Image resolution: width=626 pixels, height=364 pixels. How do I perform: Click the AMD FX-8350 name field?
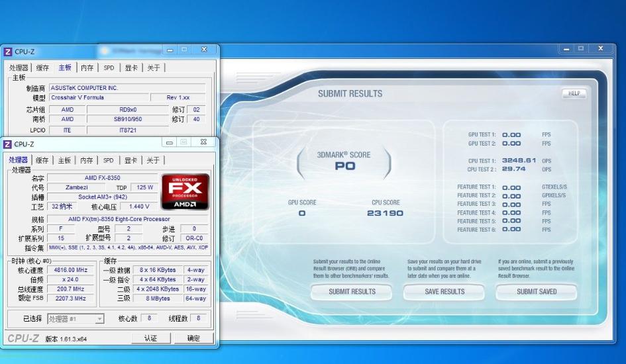point(103,178)
